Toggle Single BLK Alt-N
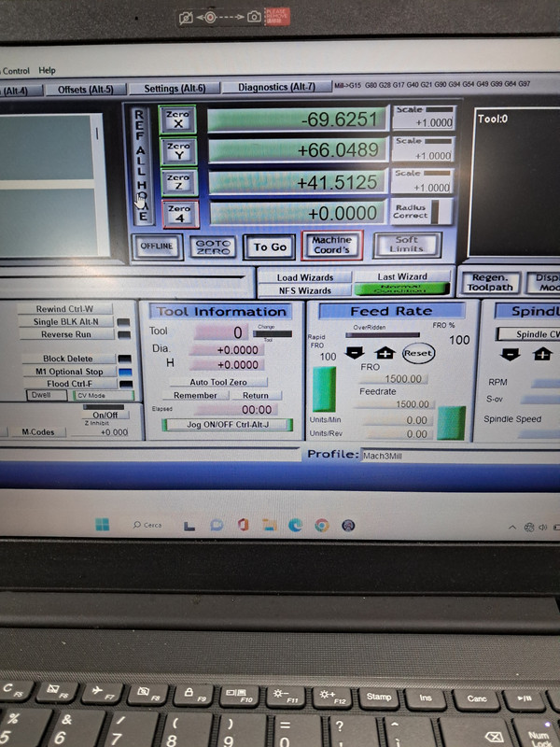The width and height of the screenshot is (560, 747). point(66,321)
